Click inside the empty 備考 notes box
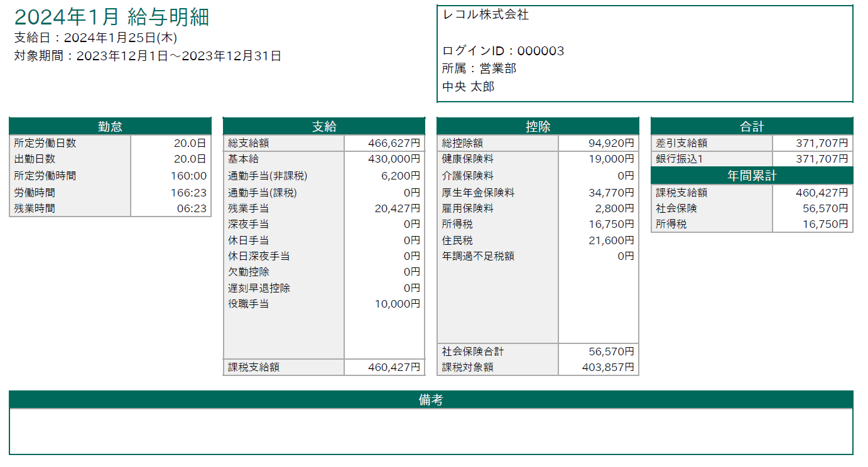This screenshot has width=868, height=467. click(x=431, y=431)
